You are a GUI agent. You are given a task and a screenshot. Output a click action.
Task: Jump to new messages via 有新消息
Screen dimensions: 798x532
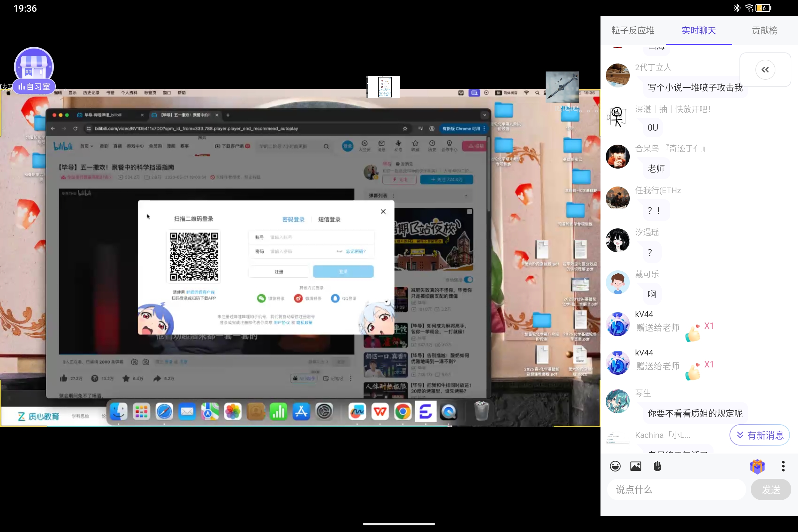[760, 435]
